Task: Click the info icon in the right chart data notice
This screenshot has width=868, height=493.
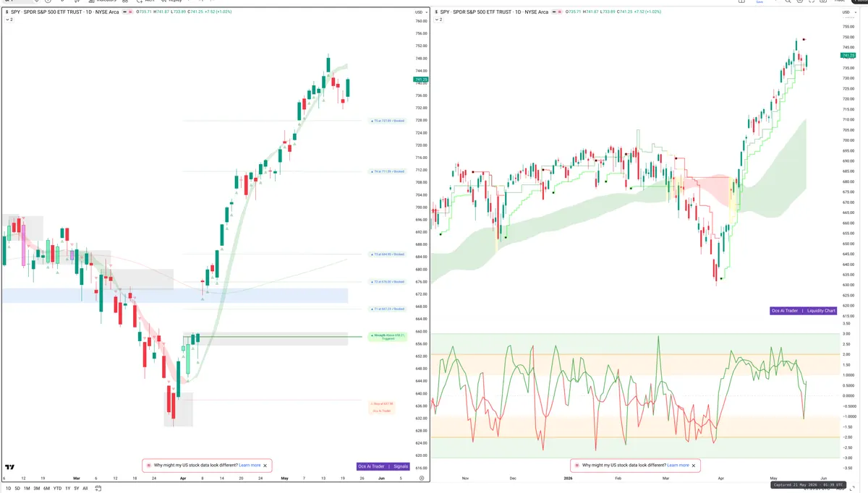Action: (x=576, y=466)
